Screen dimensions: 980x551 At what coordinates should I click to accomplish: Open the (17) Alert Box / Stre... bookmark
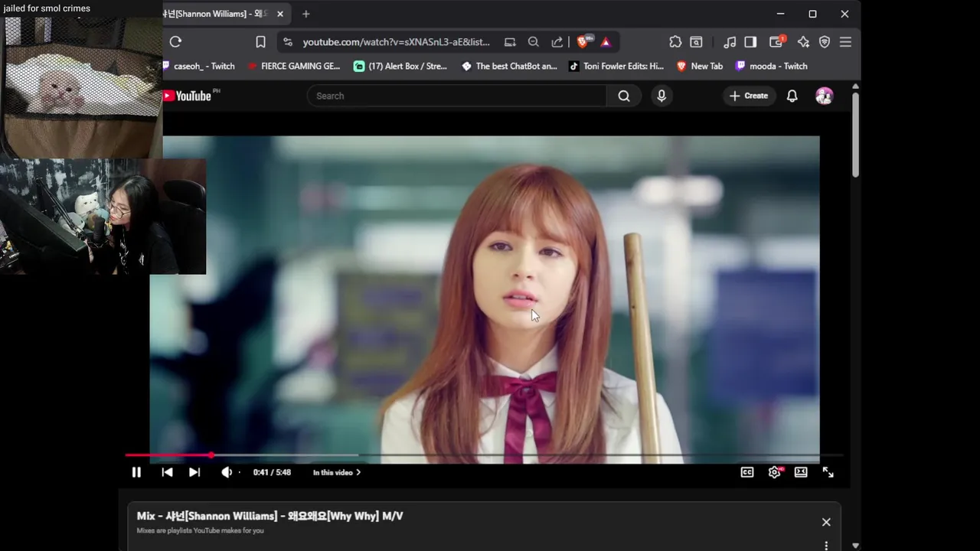coord(400,67)
